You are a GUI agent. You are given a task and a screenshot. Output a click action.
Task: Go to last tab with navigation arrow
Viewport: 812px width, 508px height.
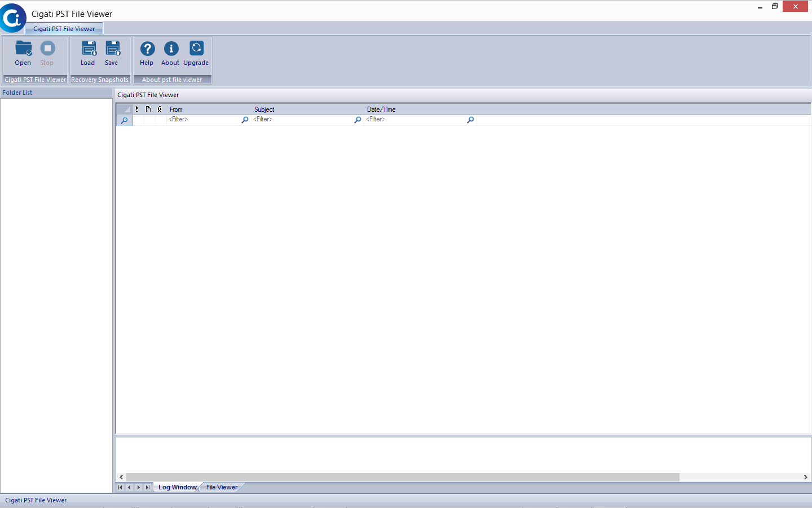[x=147, y=487]
